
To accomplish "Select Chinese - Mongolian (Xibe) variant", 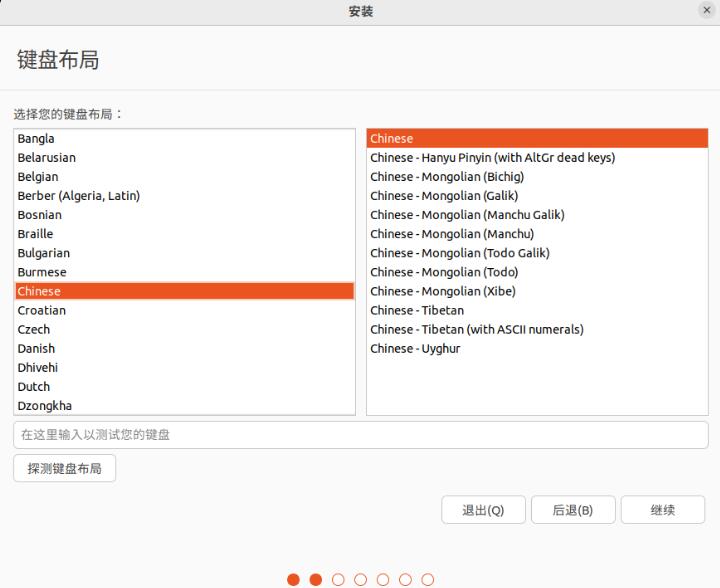I will click(x=443, y=291).
